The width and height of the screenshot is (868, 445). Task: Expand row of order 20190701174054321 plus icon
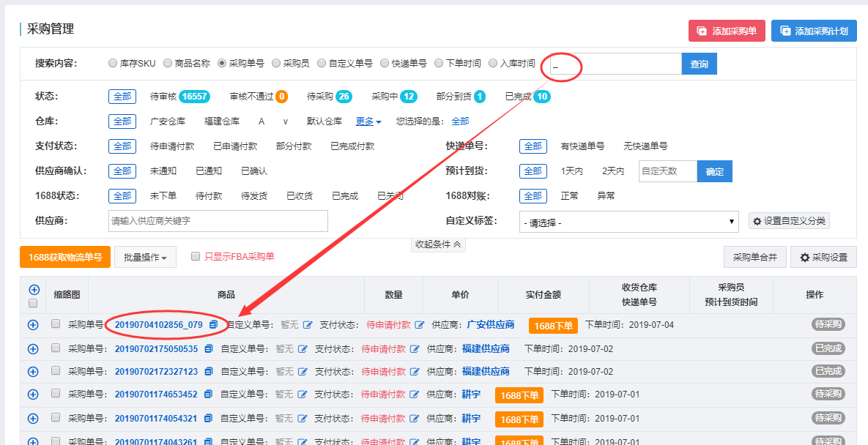tap(33, 419)
